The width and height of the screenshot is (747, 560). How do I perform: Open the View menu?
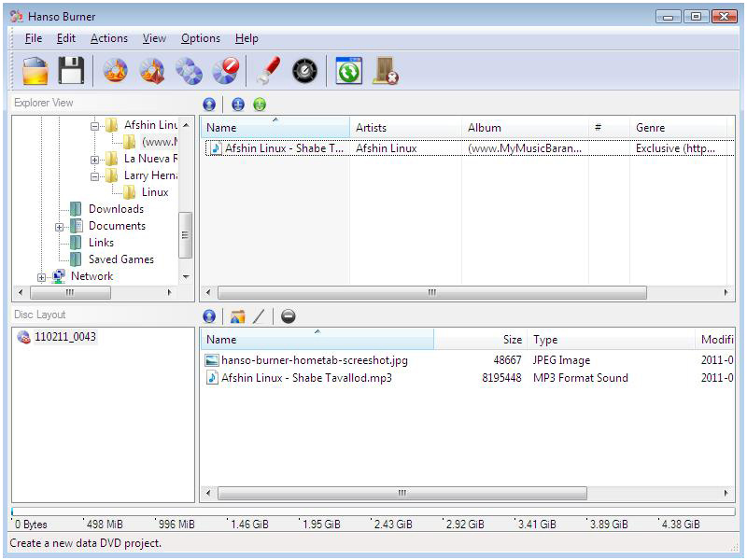[x=154, y=38]
